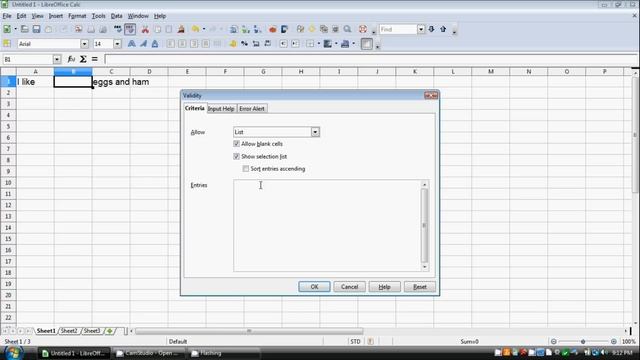Open the Font Color dropdown arrow
Viewport: 640px width, 360px height.
point(354,44)
